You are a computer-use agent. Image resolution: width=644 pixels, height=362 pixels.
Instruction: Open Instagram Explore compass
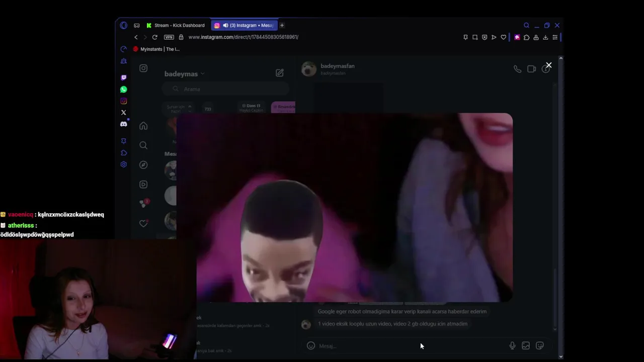tap(143, 165)
